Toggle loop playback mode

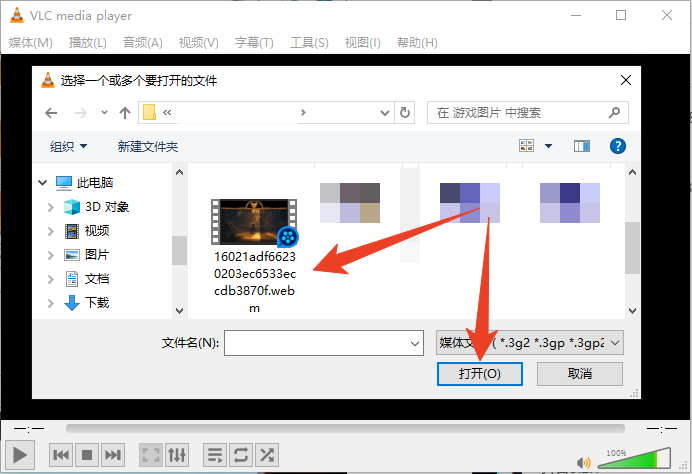[x=241, y=455]
